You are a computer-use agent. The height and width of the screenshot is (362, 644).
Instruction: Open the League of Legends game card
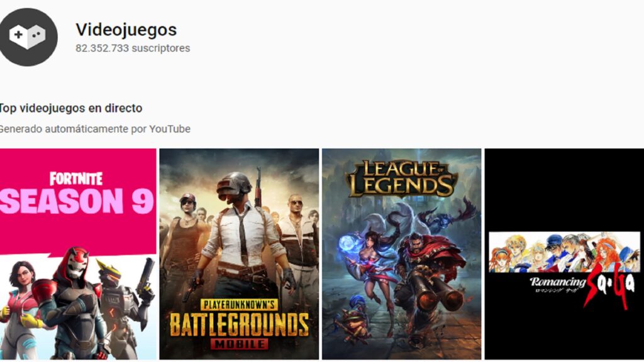[402, 254]
